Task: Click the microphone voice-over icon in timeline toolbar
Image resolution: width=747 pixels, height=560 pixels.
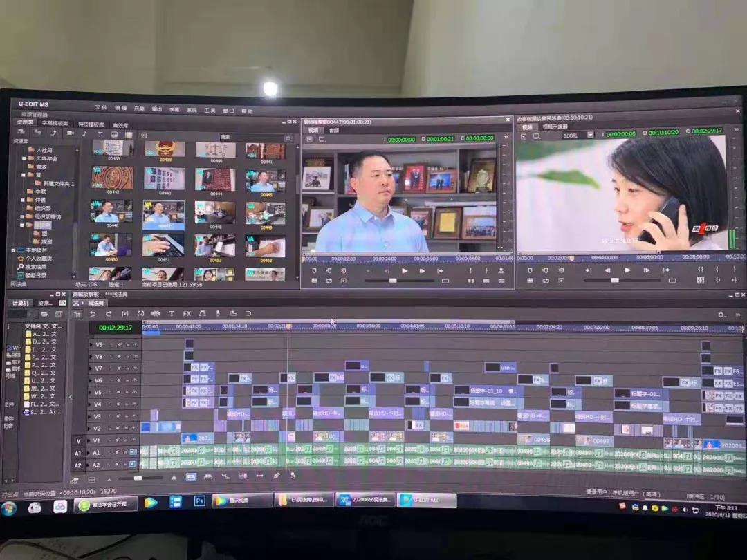Action: tap(218, 313)
